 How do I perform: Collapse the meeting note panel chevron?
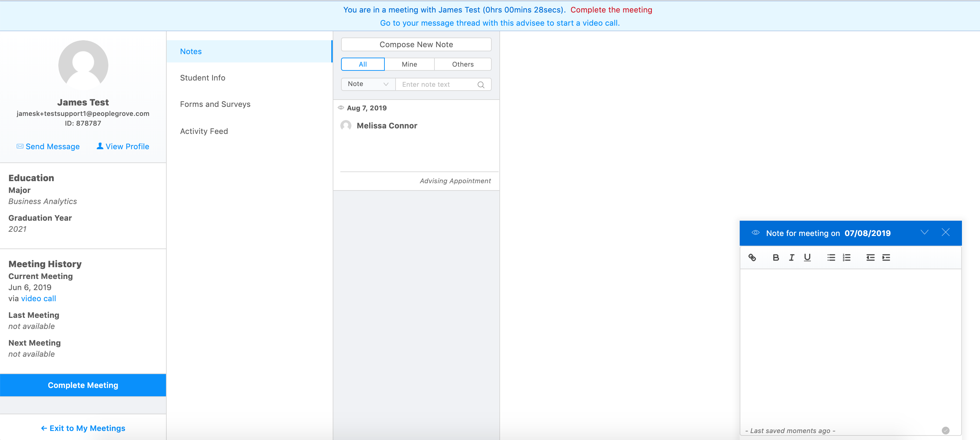pyautogui.click(x=924, y=232)
